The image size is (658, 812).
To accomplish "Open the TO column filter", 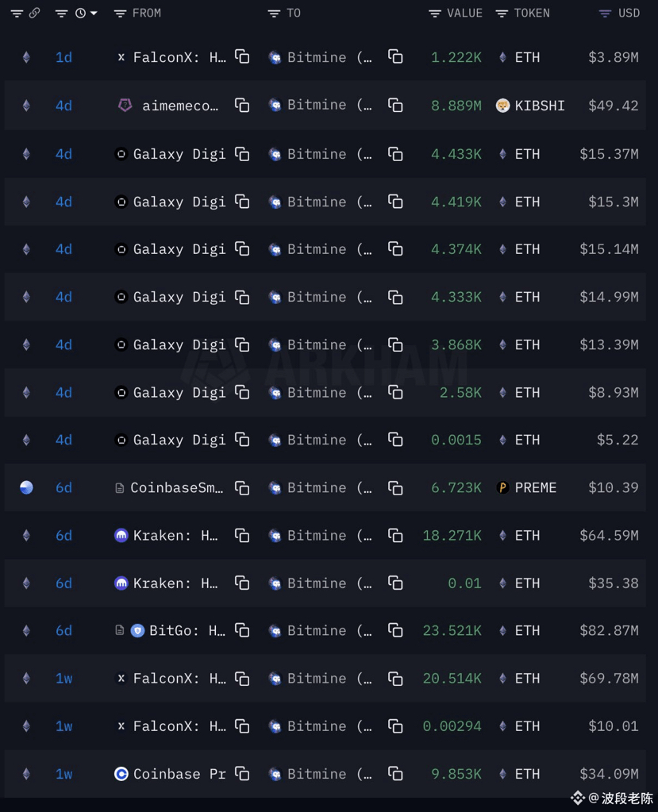I will tap(274, 13).
